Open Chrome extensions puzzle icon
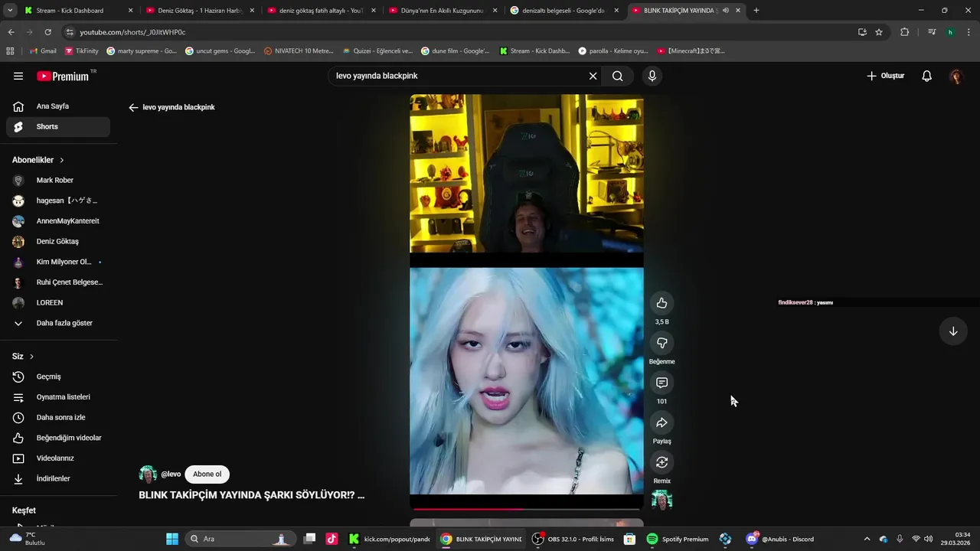 pos(904,32)
